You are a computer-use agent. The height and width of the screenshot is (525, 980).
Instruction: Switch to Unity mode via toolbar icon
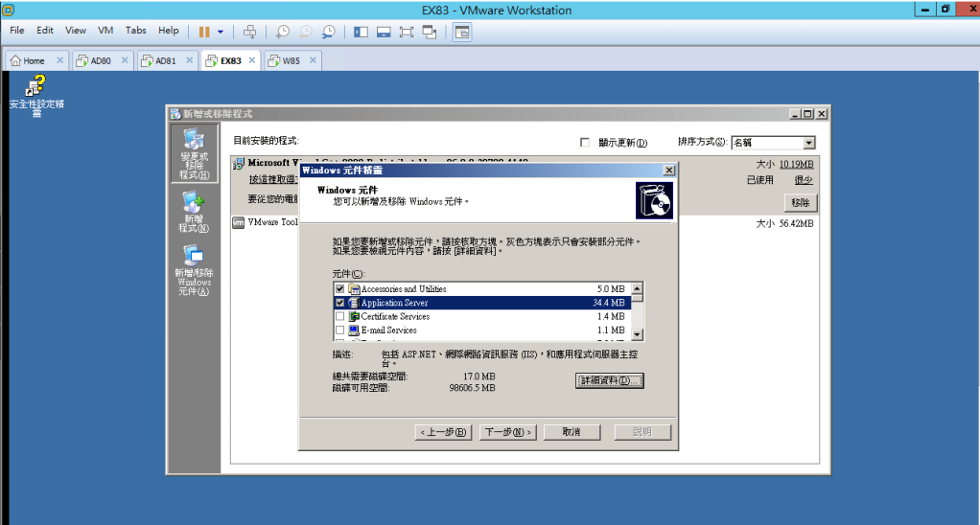(x=430, y=31)
